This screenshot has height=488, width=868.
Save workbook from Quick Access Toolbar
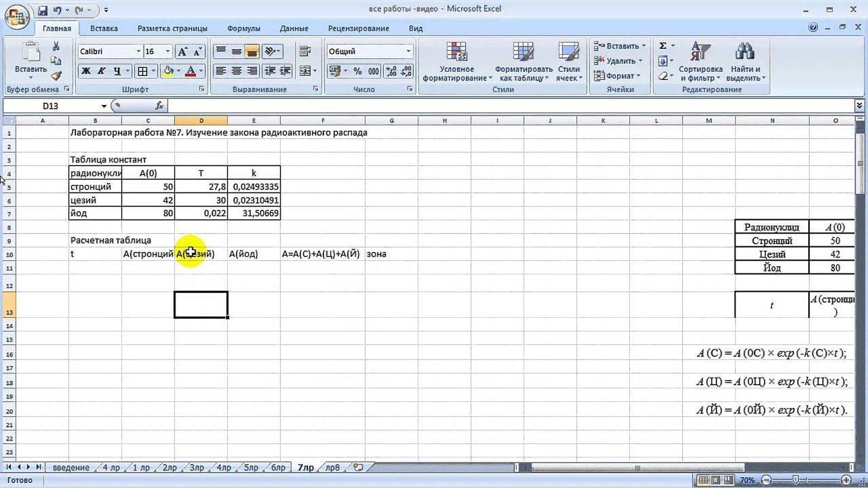tap(43, 11)
